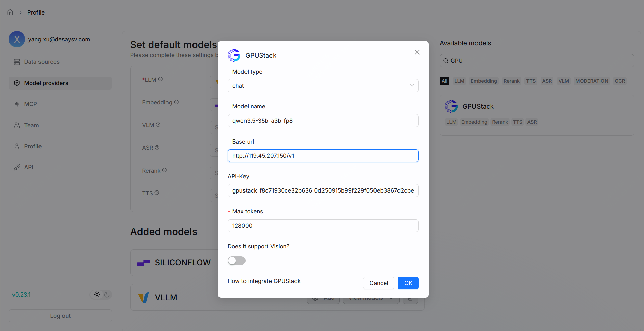
Task: Click the Data sources sidebar icon
Action: click(17, 62)
